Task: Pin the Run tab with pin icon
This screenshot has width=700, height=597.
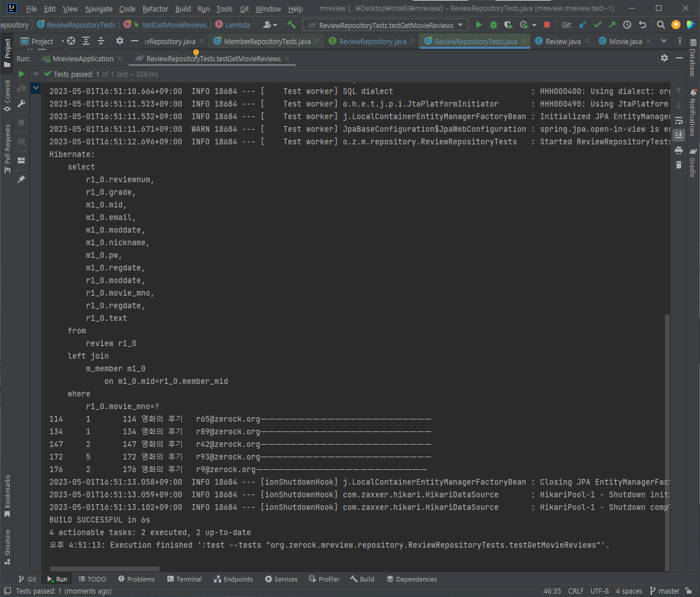Action: 21,179
